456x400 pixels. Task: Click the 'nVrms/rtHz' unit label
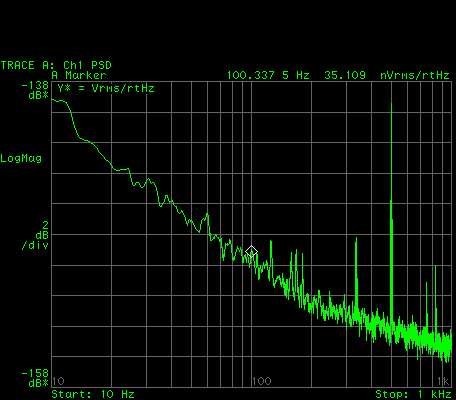pyautogui.click(x=415, y=75)
